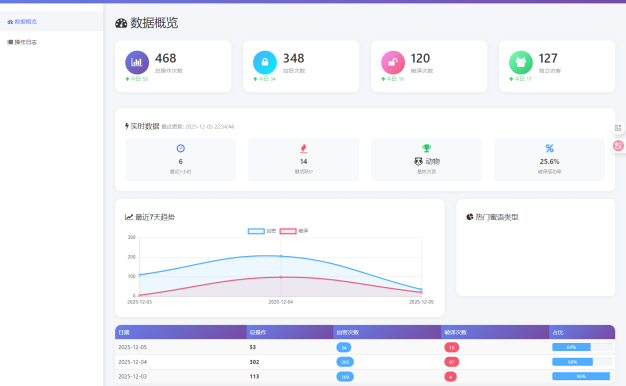This screenshot has height=386, width=626.
Task: Click the total value 53 in table
Action: 253,347
